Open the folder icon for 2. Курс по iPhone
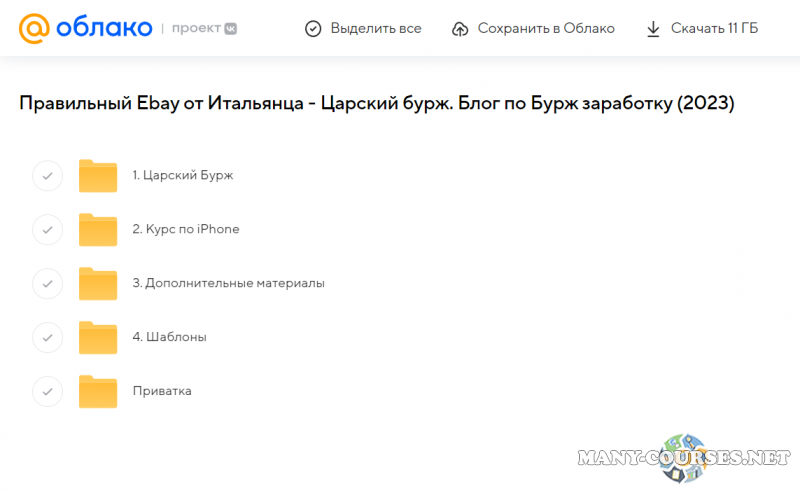 [x=98, y=230]
